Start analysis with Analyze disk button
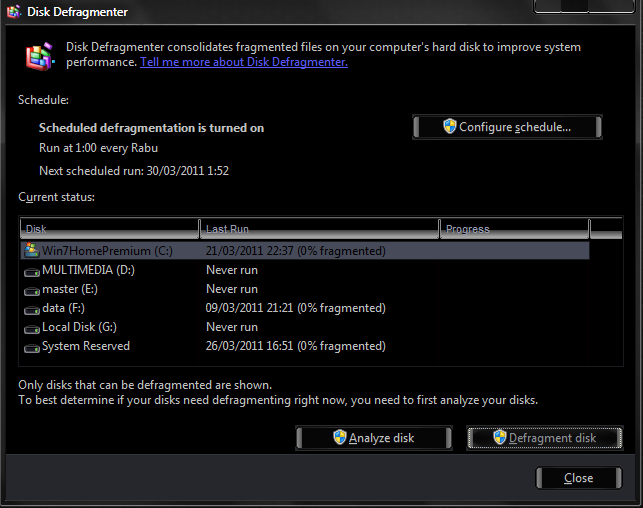 click(x=374, y=438)
